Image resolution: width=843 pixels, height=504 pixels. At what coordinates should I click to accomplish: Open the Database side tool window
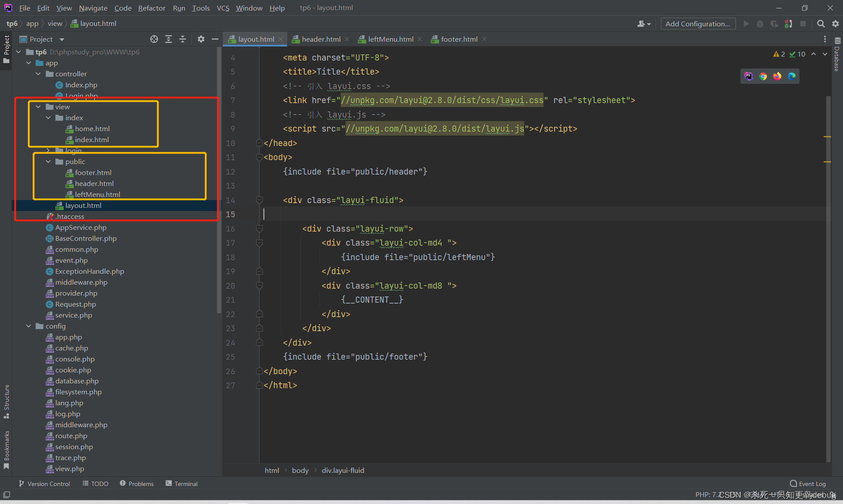tap(837, 54)
